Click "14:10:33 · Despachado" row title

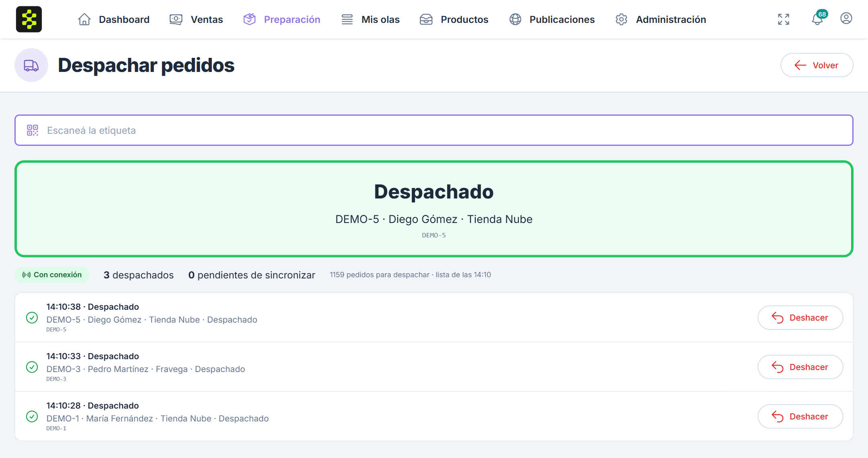click(x=93, y=356)
